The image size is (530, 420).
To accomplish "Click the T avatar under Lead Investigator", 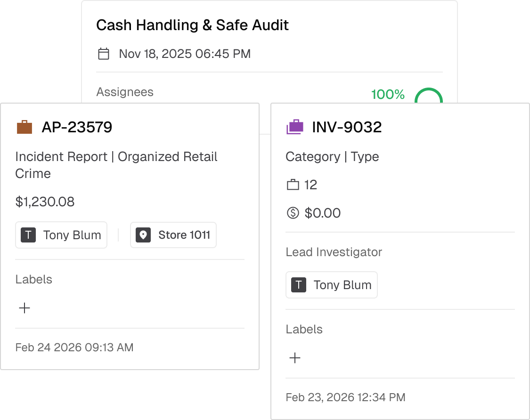I will click(x=299, y=285).
